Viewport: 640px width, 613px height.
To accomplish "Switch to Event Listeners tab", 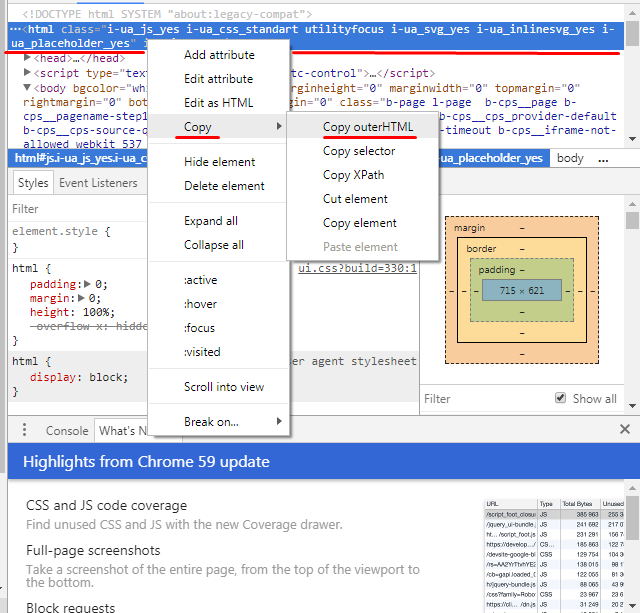I will point(97,183).
